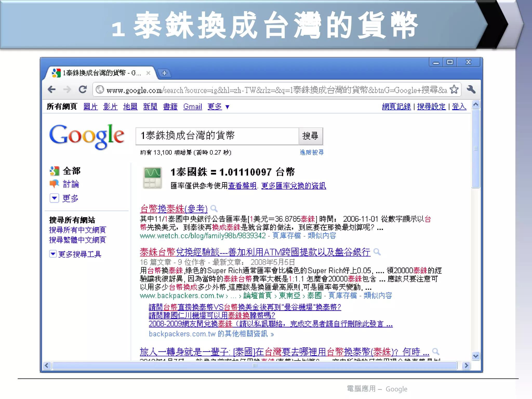Image resolution: width=532 pixels, height=399 pixels.
Task: Expand 更多 in left sidebar
Action: (x=64, y=198)
